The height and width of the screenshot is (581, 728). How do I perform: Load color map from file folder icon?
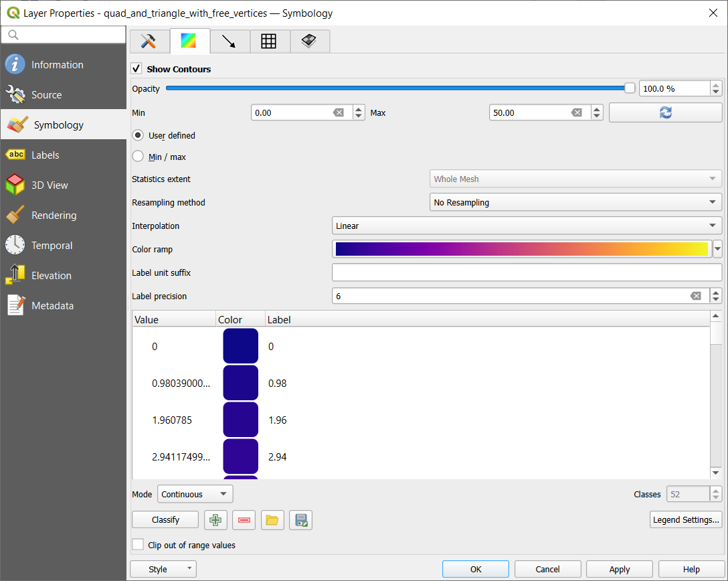272,520
